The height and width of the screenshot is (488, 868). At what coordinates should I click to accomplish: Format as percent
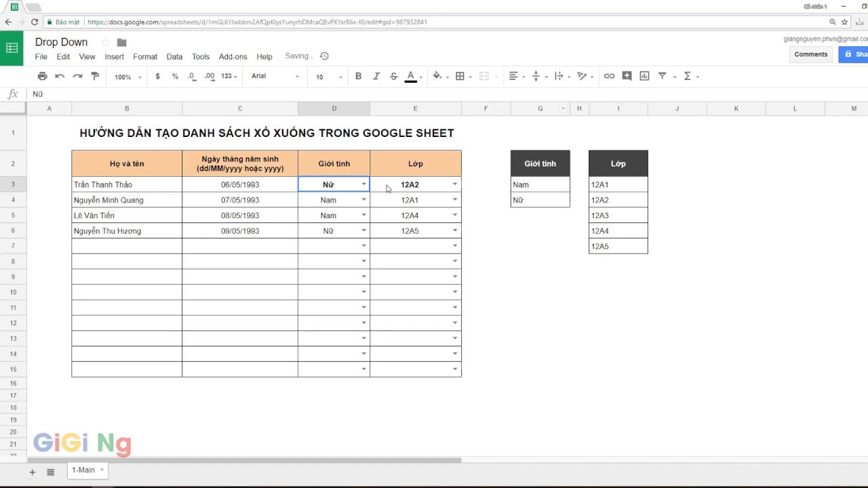[x=175, y=77]
